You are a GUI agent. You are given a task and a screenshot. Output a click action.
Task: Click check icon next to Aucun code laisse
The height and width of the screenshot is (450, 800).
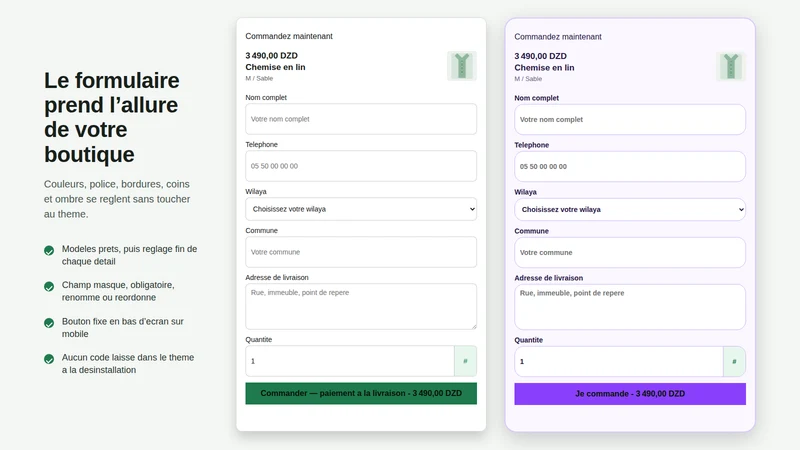pyautogui.click(x=49, y=359)
